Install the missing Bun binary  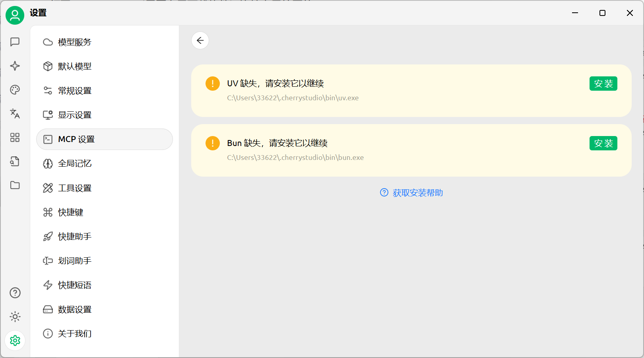click(x=603, y=143)
